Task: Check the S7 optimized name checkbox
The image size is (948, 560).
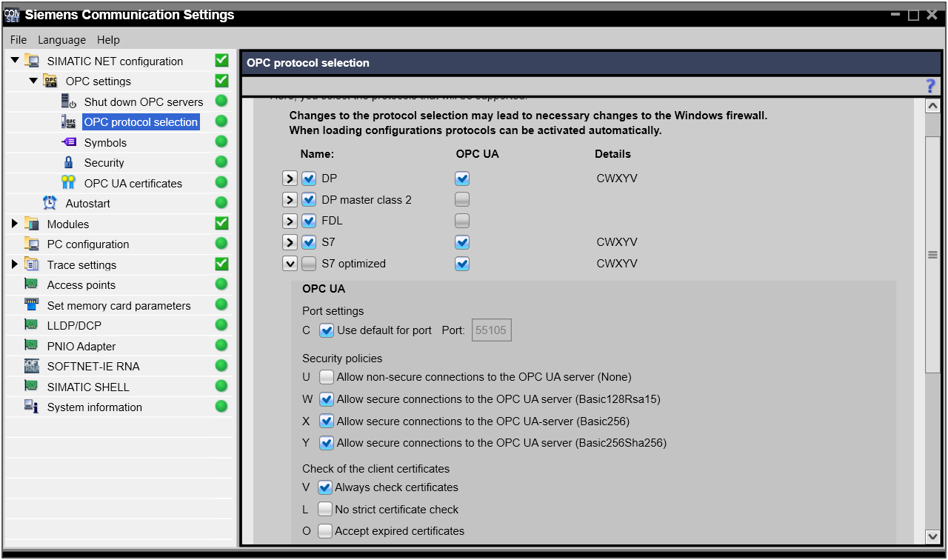Action: tap(309, 264)
